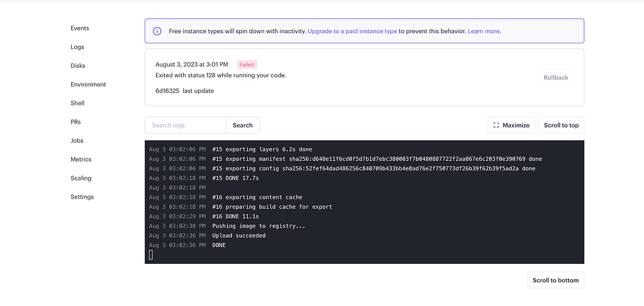Click the info circle icon in banner
This screenshot has height=306, width=644.
[x=157, y=31]
